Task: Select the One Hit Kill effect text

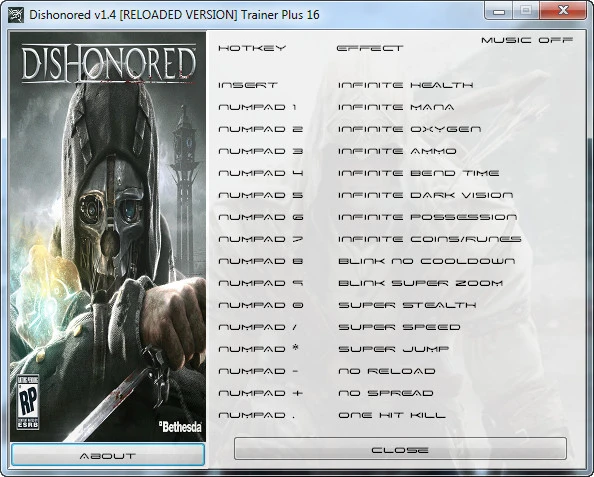Action: 392,415
